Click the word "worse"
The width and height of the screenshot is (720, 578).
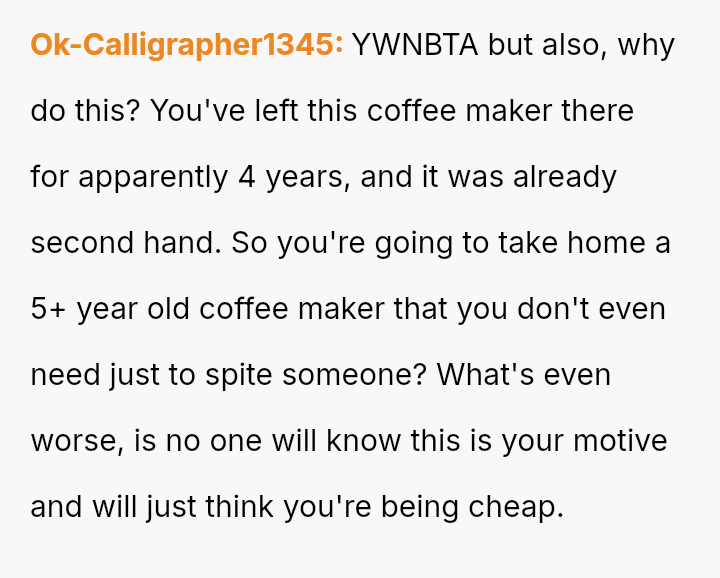76,441
